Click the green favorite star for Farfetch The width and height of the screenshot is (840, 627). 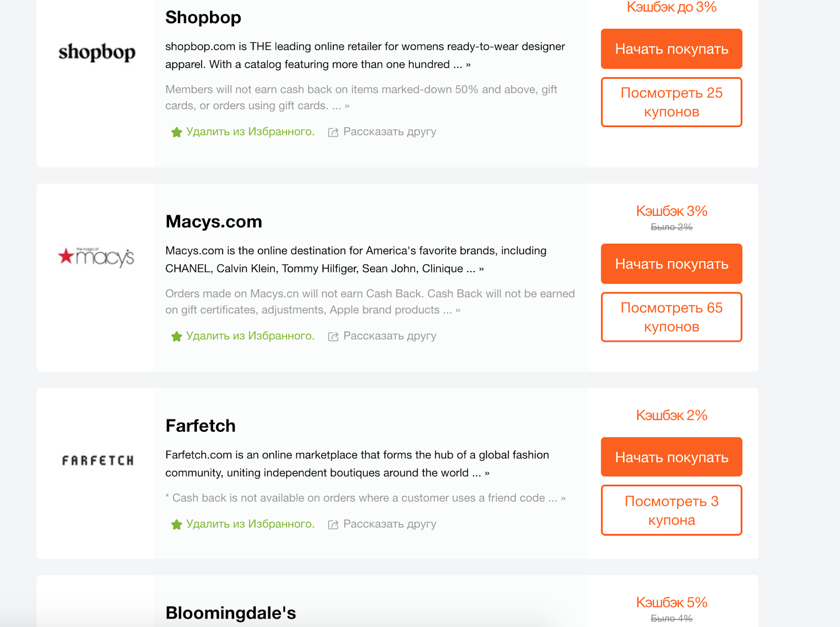(176, 525)
